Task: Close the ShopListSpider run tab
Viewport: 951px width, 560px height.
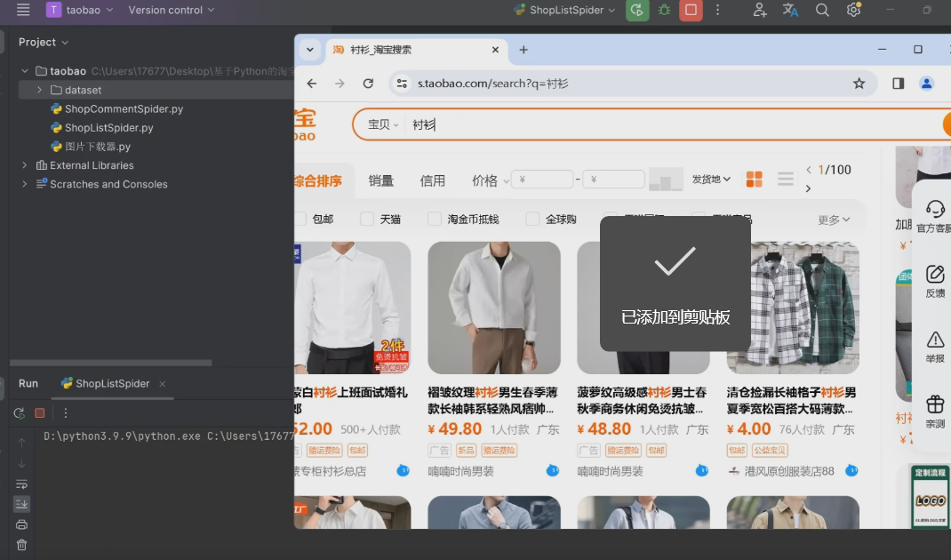Action: coord(162,383)
